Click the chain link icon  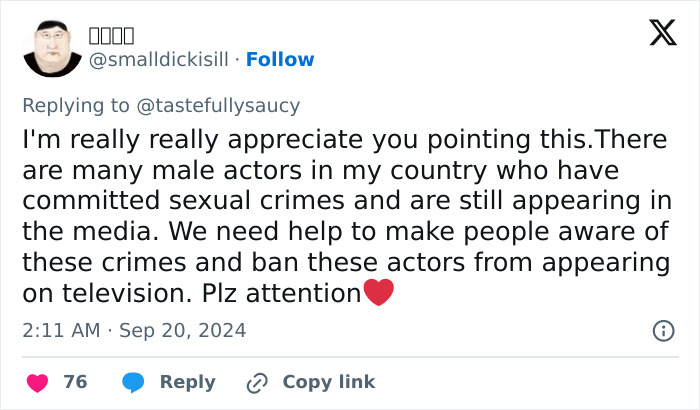257,382
